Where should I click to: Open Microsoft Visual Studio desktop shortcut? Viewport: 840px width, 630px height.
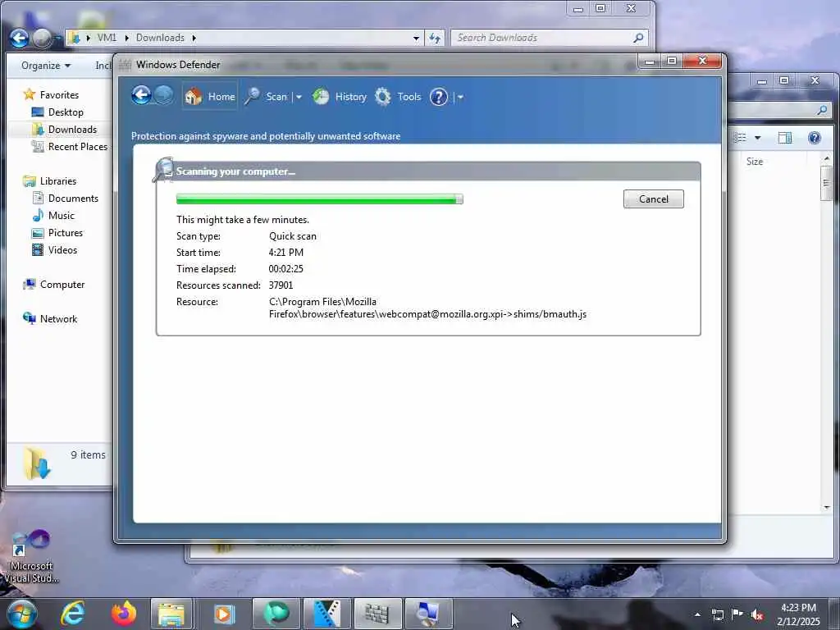coord(31,556)
